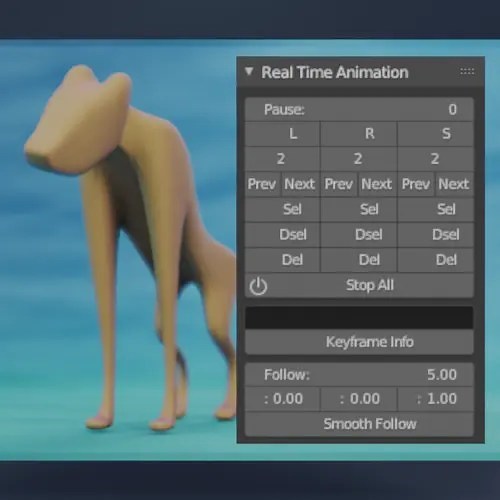Click Sel in the S column
Viewport: 500px width, 500px height.
click(x=435, y=209)
